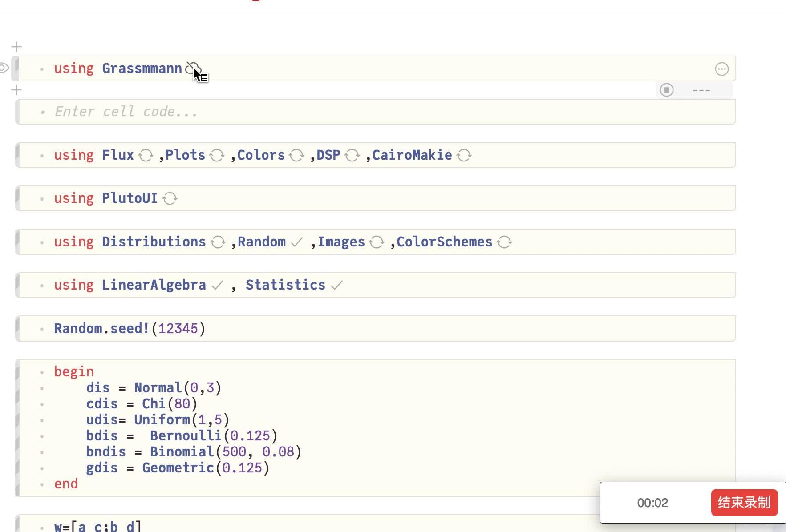This screenshot has height=532, width=786.
Task: Click the Images package sync icon
Action: [x=377, y=242]
